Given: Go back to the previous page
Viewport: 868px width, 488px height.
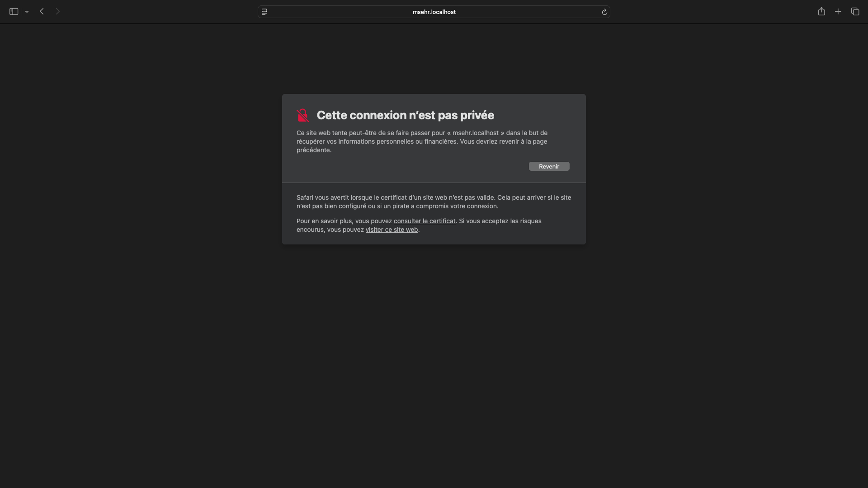Looking at the screenshot, I should 42,12.
